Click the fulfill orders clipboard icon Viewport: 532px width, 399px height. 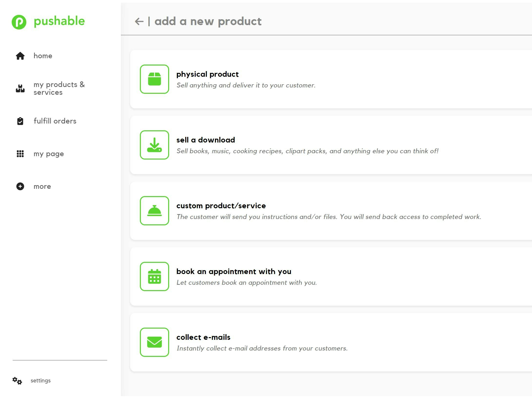(20, 121)
